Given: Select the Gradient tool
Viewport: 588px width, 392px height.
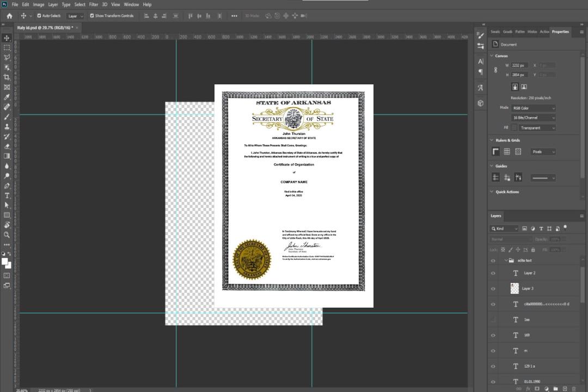Looking at the screenshot, I should [7, 156].
